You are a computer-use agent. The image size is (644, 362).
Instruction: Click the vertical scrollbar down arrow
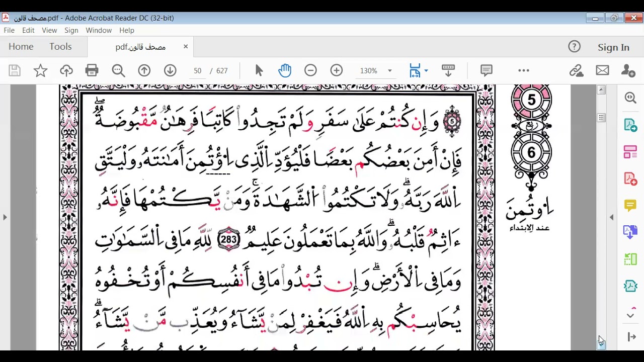pos(601,345)
